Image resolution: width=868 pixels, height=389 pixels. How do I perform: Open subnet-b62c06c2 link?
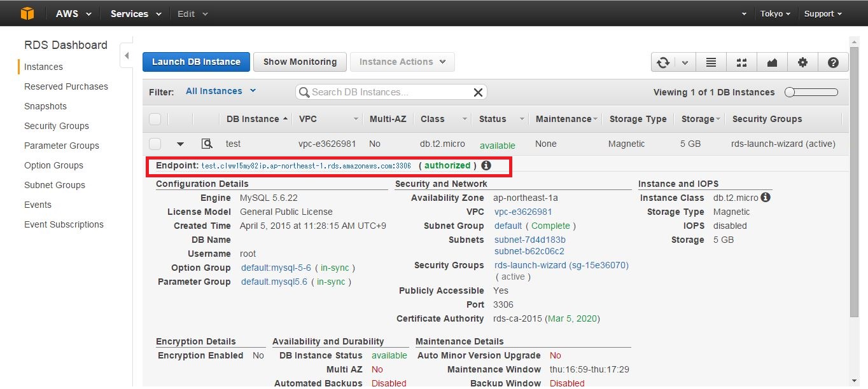click(529, 251)
